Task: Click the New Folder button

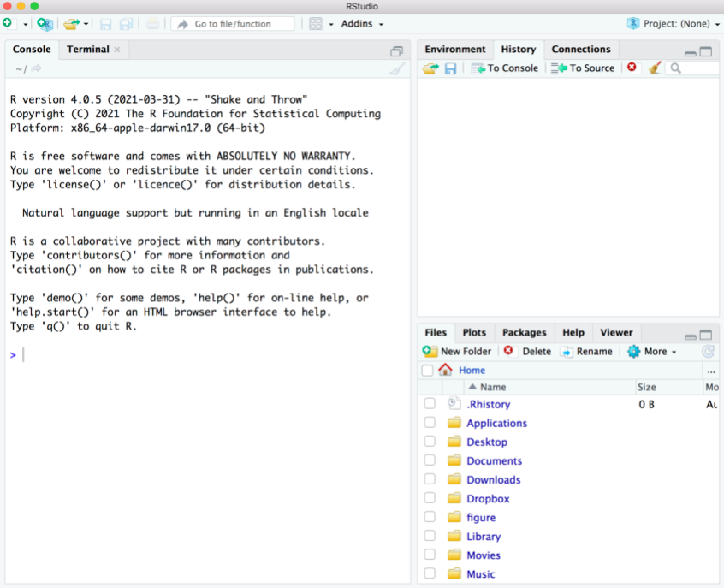Action: [x=458, y=351]
